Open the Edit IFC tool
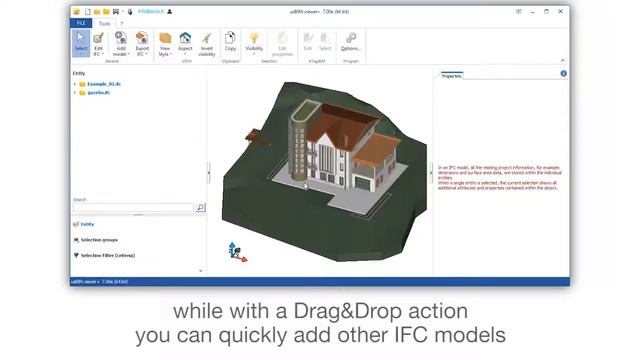 (98, 43)
